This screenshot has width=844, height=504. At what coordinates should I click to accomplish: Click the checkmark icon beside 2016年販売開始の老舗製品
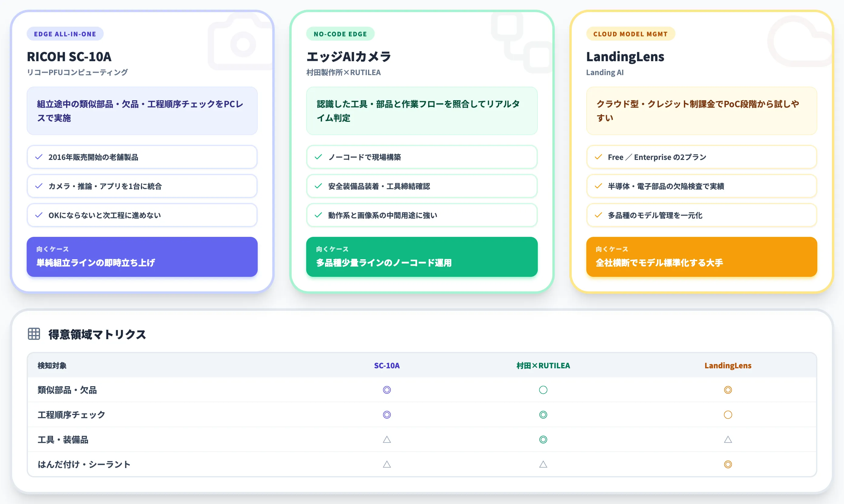[39, 157]
